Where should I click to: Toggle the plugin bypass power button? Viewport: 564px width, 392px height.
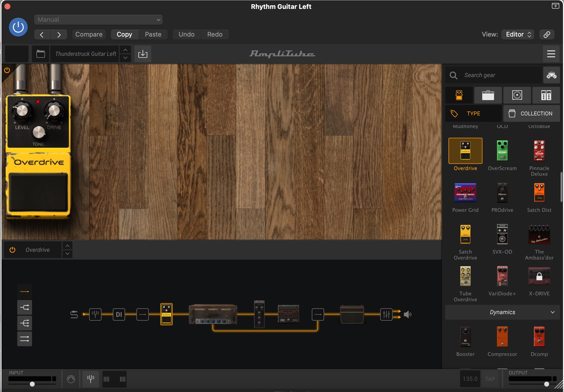coord(18,27)
